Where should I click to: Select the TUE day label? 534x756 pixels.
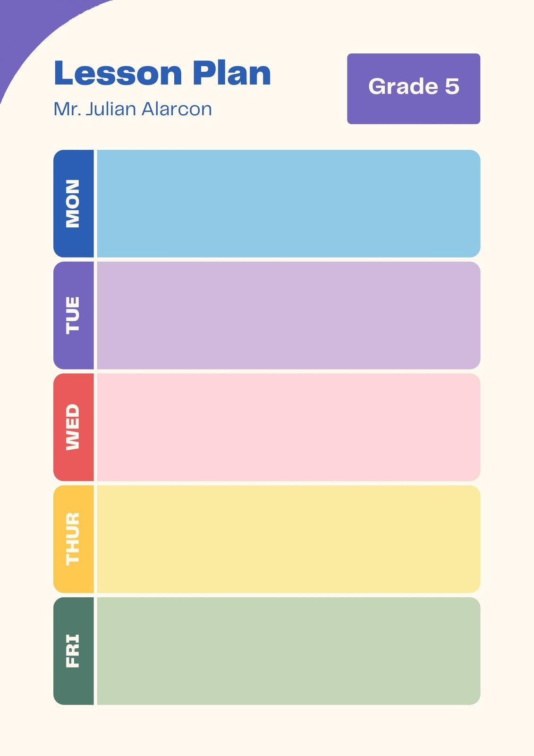click(x=73, y=315)
